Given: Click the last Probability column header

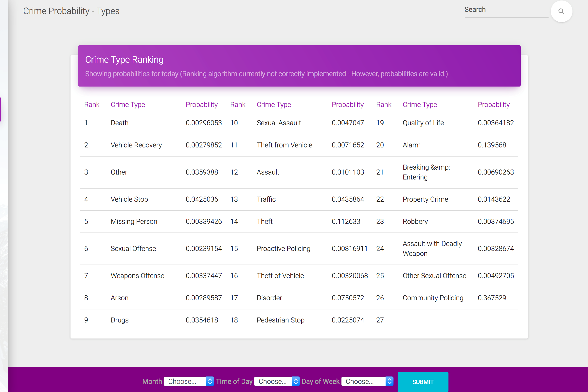Looking at the screenshot, I should tap(493, 105).
